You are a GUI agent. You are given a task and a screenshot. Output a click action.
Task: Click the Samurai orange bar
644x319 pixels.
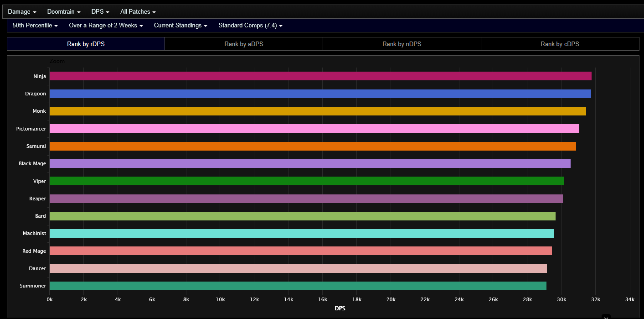click(313, 146)
